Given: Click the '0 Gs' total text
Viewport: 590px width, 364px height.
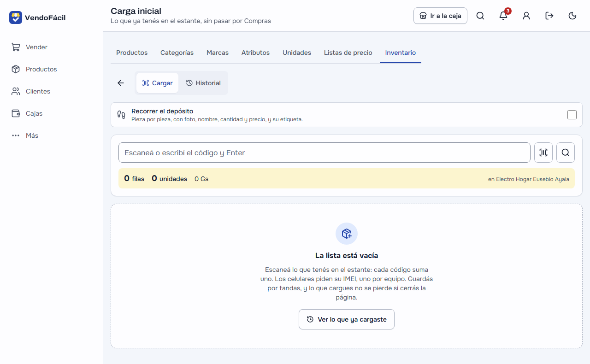Looking at the screenshot, I should (201, 179).
